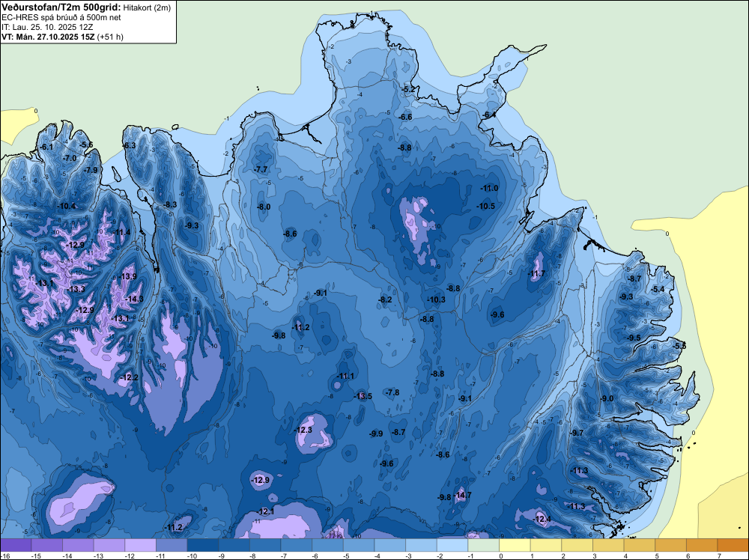Click the -8.3 temperature value
Screen dimensions: 749x560
click(x=170, y=205)
